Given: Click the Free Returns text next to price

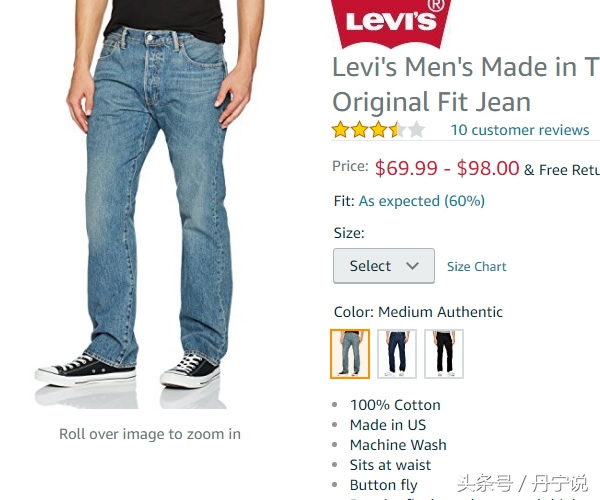Looking at the screenshot, I should coord(562,170).
